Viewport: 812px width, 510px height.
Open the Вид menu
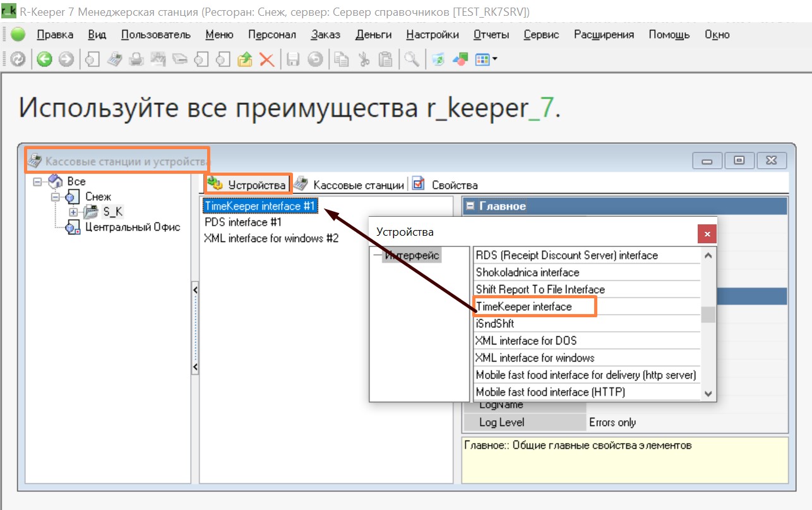[97, 35]
